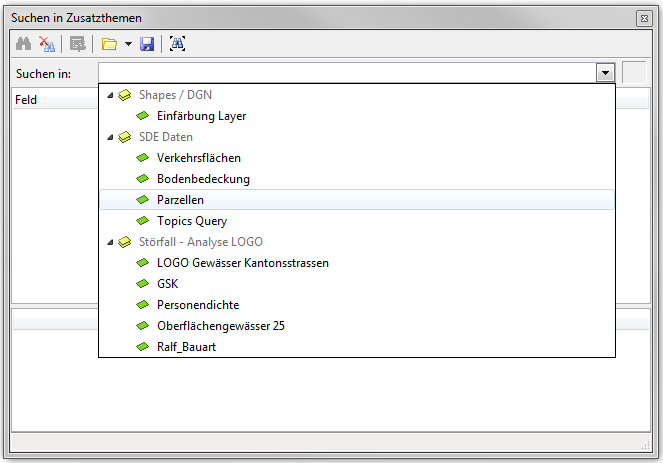Viewport: 663px width, 463px height.
Task: Select LOGO Gewässer Kantonsstrassen
Action: (242, 263)
